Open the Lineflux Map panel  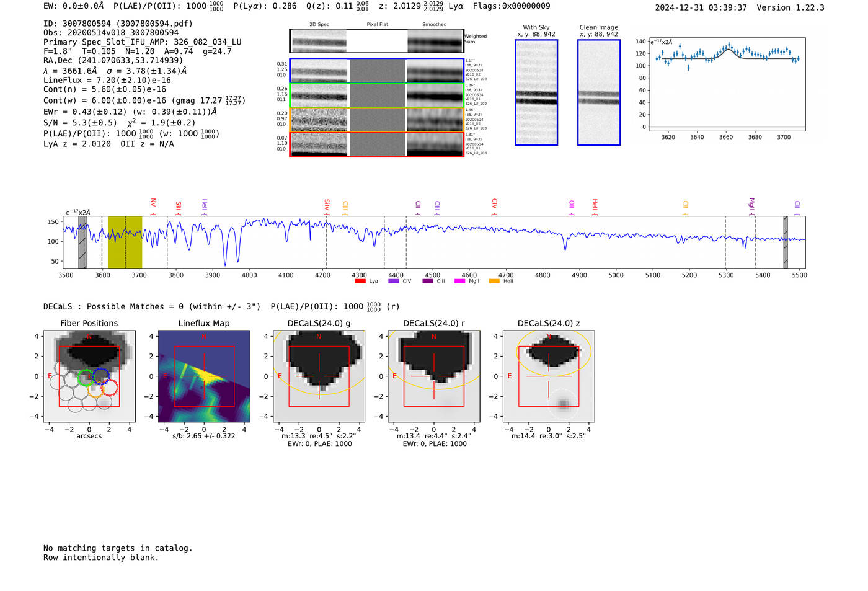tap(204, 376)
